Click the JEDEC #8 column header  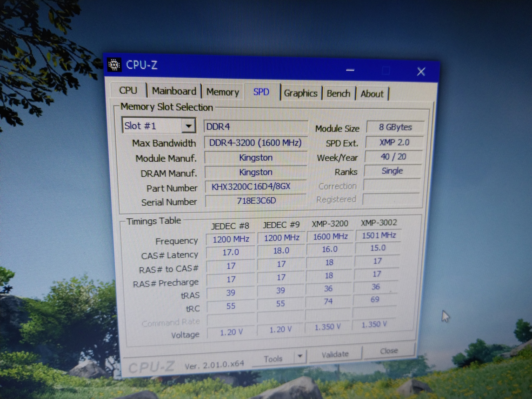coord(230,226)
